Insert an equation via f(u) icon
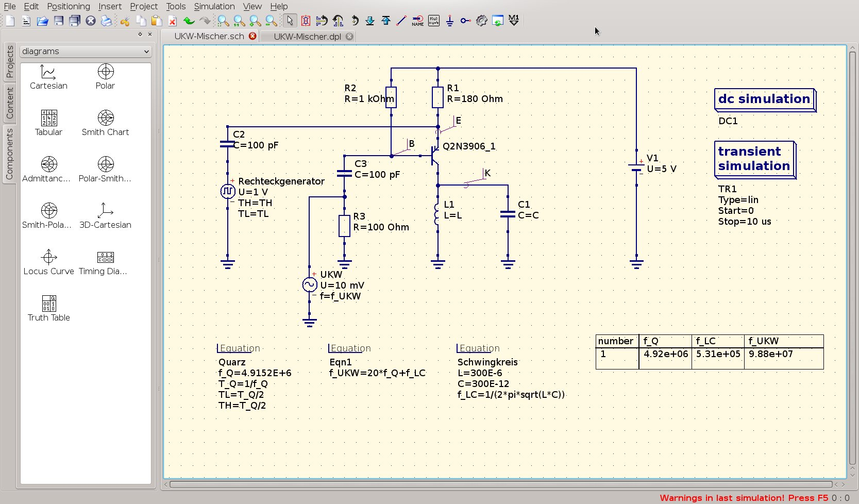Image resolution: width=859 pixels, height=504 pixels. tap(434, 21)
